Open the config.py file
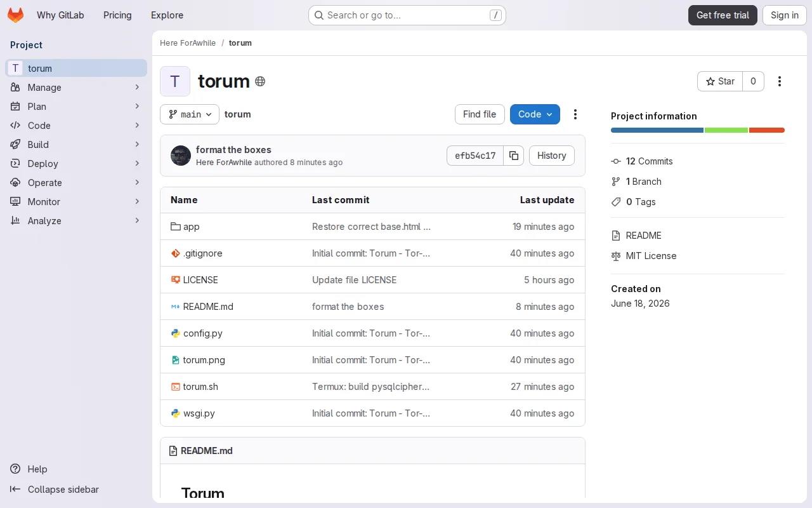This screenshot has height=508, width=812. [203, 333]
